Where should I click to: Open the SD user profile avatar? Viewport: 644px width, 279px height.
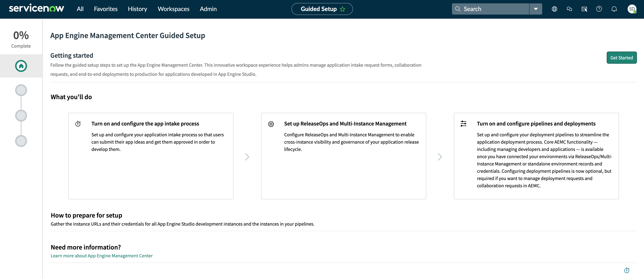[x=632, y=9]
